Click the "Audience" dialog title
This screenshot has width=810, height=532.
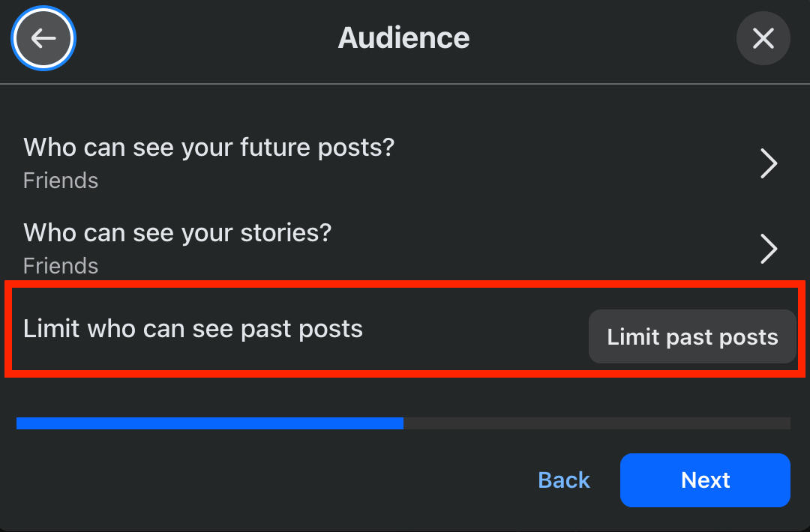point(403,38)
